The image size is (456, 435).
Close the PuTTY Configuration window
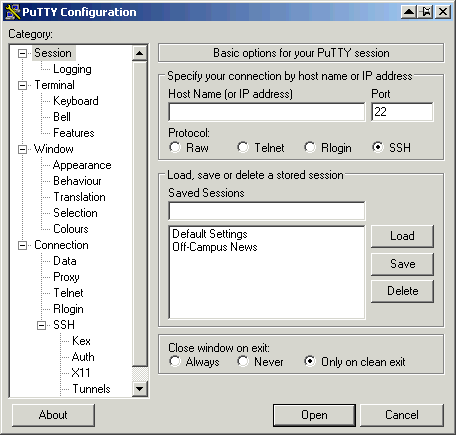click(443, 12)
